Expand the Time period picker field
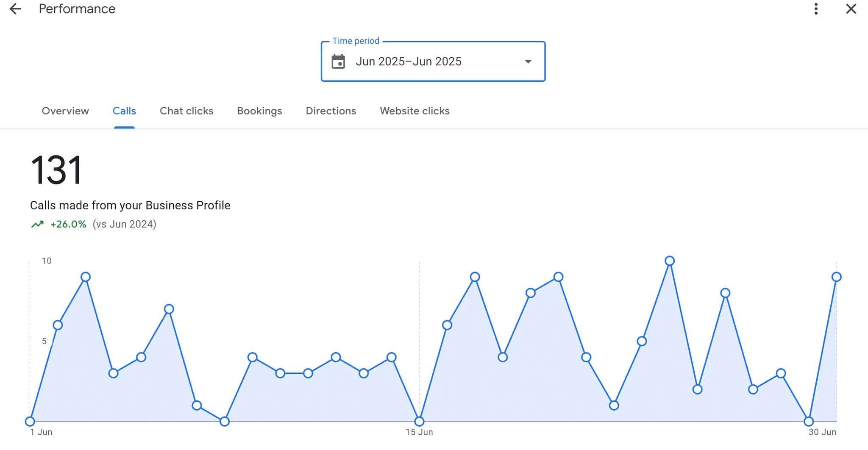 point(433,61)
